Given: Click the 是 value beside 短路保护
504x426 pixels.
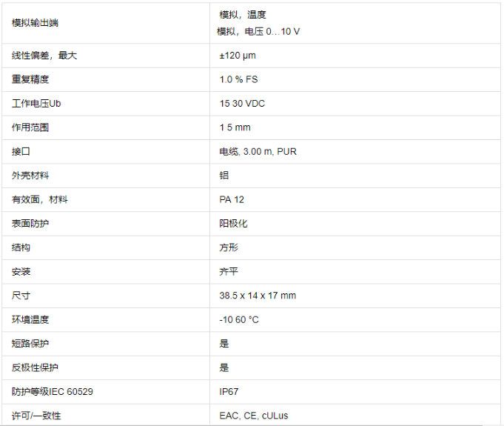Looking at the screenshot, I should (224, 344).
